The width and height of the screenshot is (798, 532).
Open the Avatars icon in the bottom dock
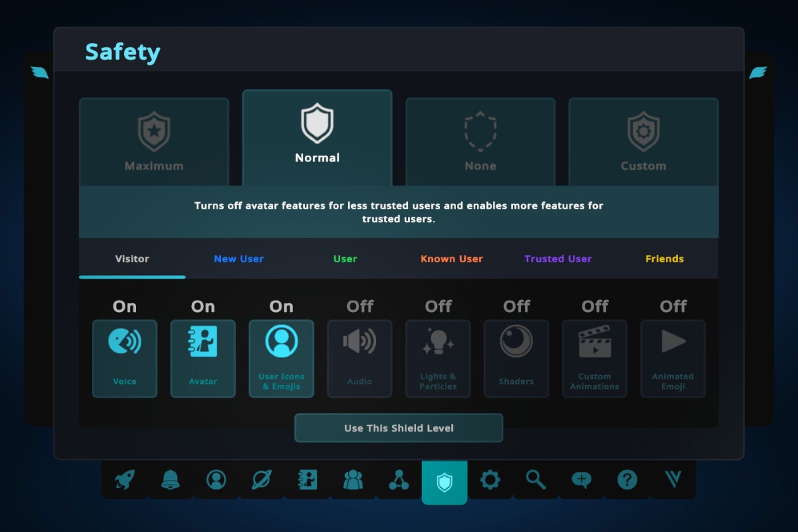pos(308,480)
